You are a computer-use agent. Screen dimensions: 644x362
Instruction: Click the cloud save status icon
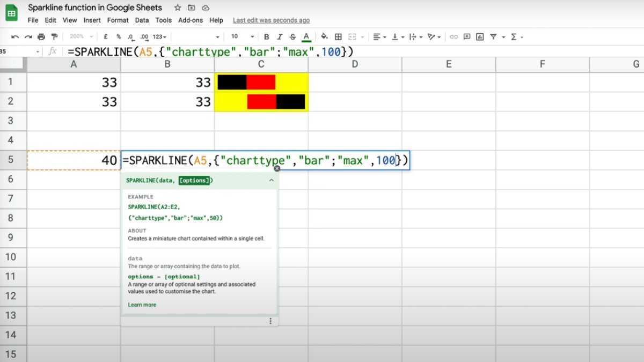205,8
